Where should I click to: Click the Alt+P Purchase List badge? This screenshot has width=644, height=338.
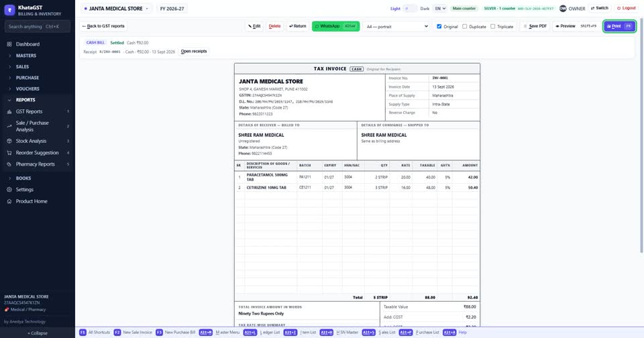[x=405, y=332]
